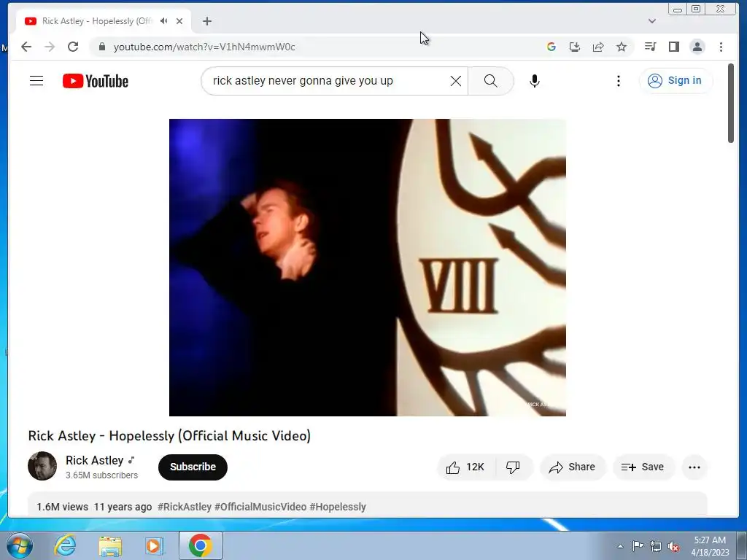Click the Sign in button

click(x=676, y=80)
